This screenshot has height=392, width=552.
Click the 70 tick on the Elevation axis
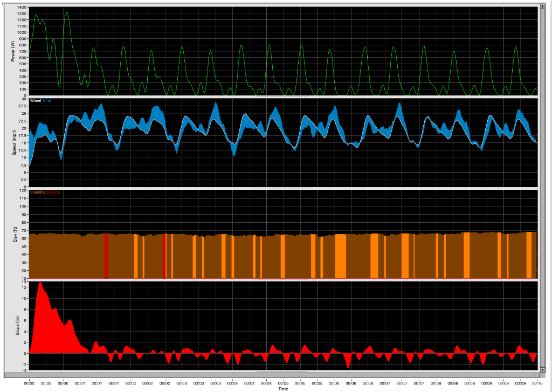pyautogui.click(x=25, y=231)
